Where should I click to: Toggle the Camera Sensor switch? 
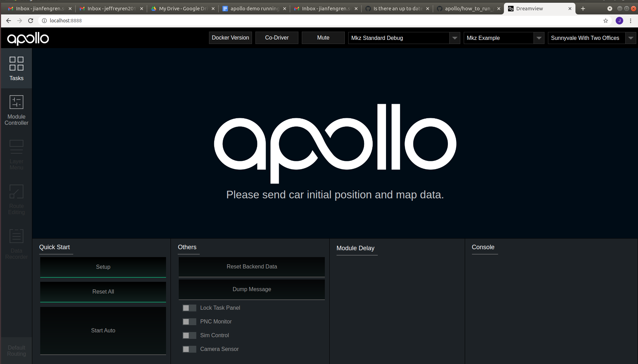(189, 349)
